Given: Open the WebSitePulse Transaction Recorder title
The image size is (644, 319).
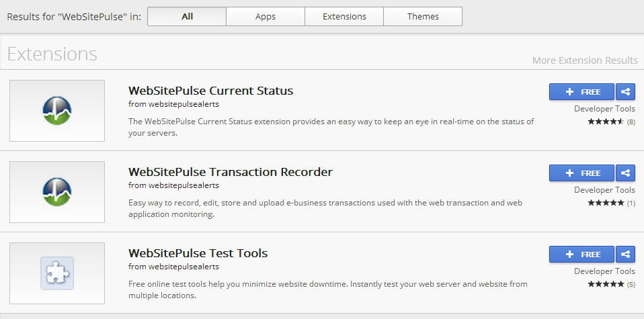Looking at the screenshot, I should click(x=231, y=172).
